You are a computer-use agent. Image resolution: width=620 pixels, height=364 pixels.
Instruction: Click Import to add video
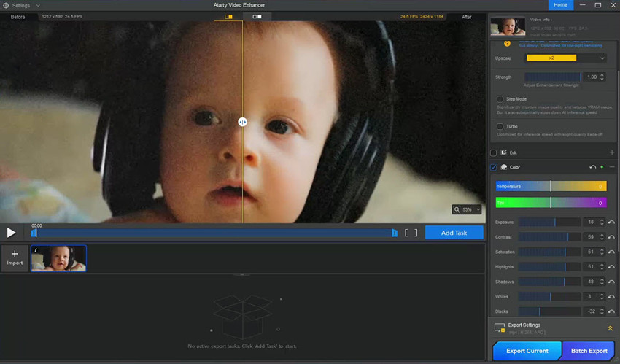click(x=15, y=258)
